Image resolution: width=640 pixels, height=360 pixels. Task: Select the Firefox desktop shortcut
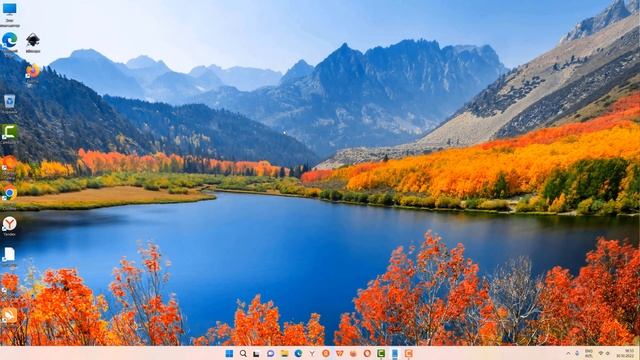point(33,71)
